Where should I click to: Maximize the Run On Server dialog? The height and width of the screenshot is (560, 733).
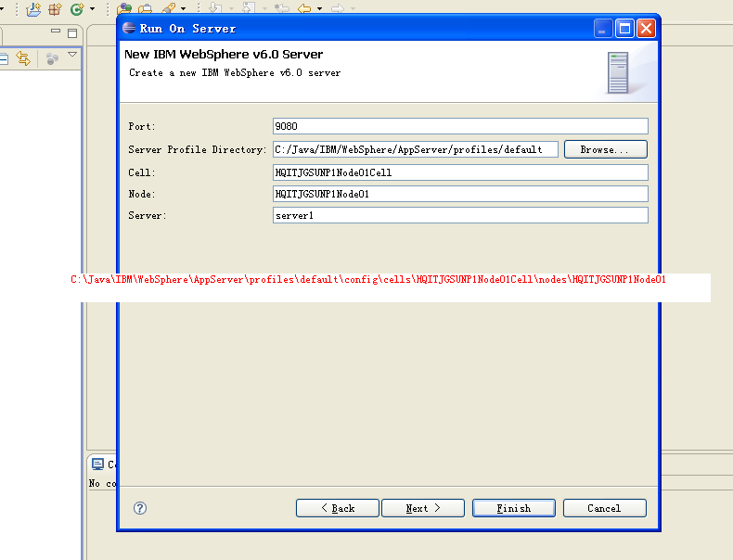(x=625, y=29)
